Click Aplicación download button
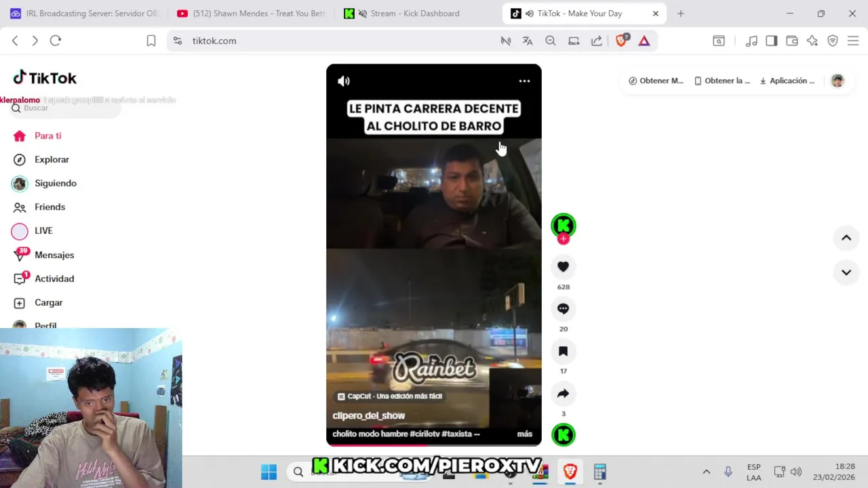Image resolution: width=868 pixels, height=488 pixels. pyautogui.click(x=787, y=81)
